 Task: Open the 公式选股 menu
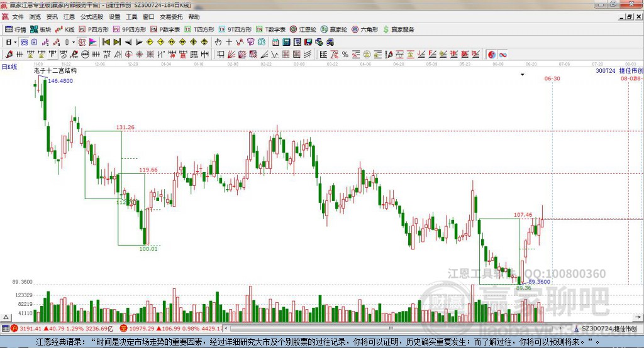click(92, 17)
